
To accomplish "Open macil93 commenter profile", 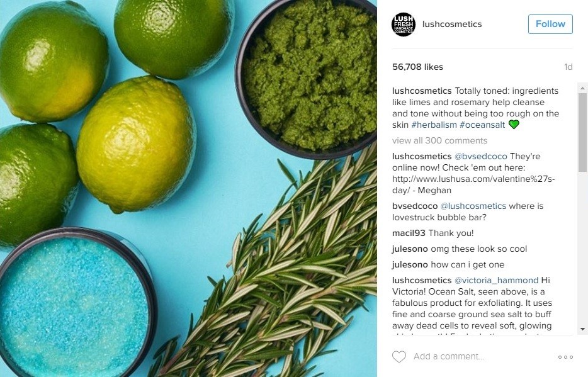I will pyautogui.click(x=409, y=233).
